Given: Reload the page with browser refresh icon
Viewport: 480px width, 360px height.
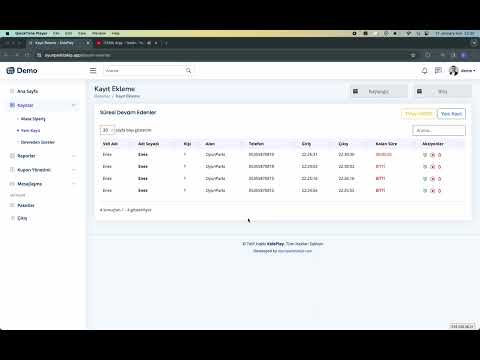Looking at the screenshot, I should pos(28,55).
